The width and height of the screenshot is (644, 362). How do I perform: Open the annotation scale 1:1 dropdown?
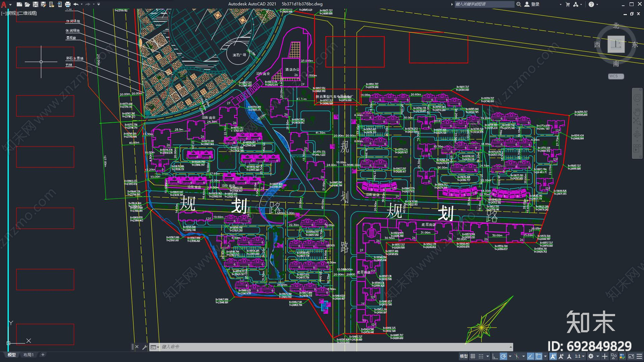[579, 356]
